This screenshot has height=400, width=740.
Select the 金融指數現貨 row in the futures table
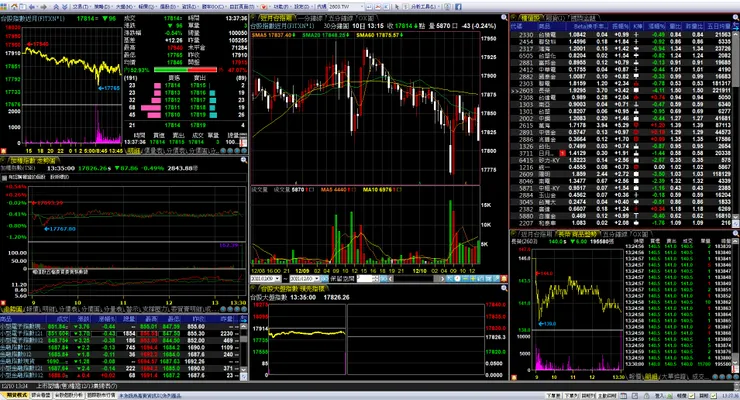[120, 361]
